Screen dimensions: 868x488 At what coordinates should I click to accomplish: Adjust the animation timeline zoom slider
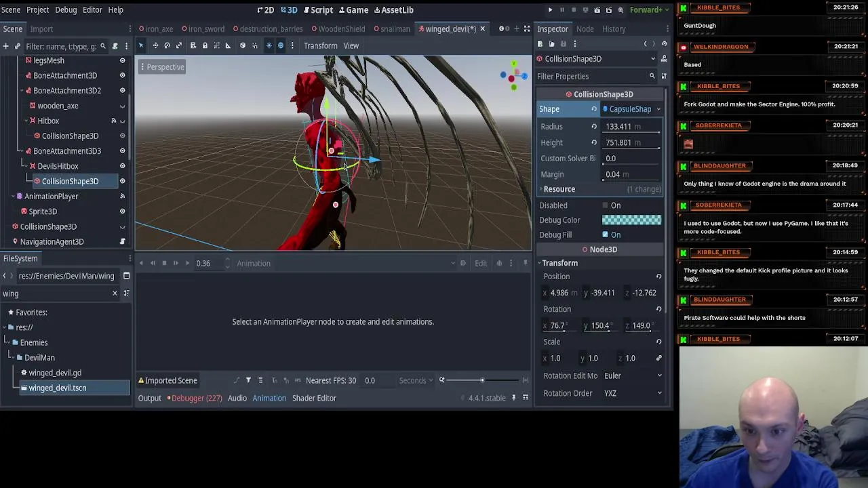tap(482, 380)
